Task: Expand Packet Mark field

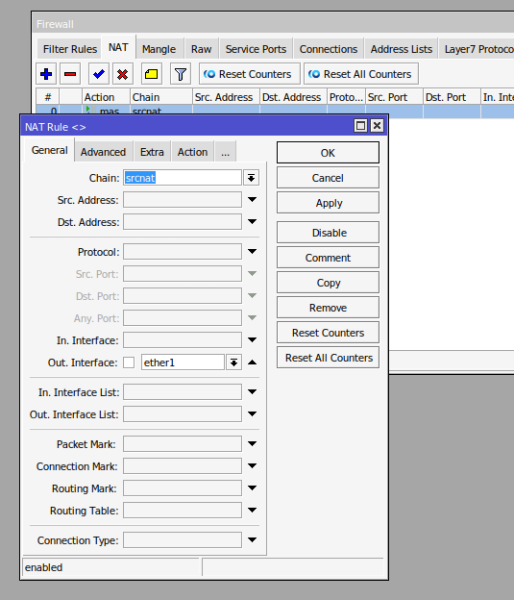Action: tap(252, 444)
